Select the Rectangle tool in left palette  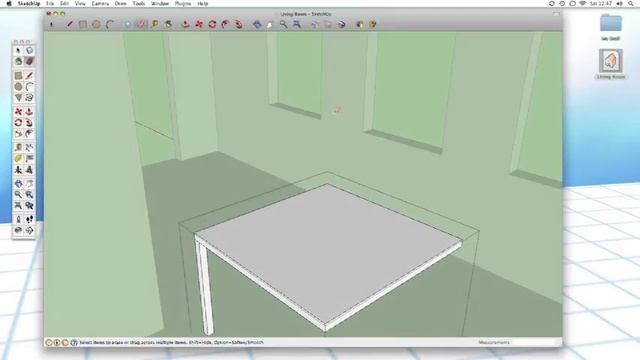pyautogui.click(x=18, y=76)
